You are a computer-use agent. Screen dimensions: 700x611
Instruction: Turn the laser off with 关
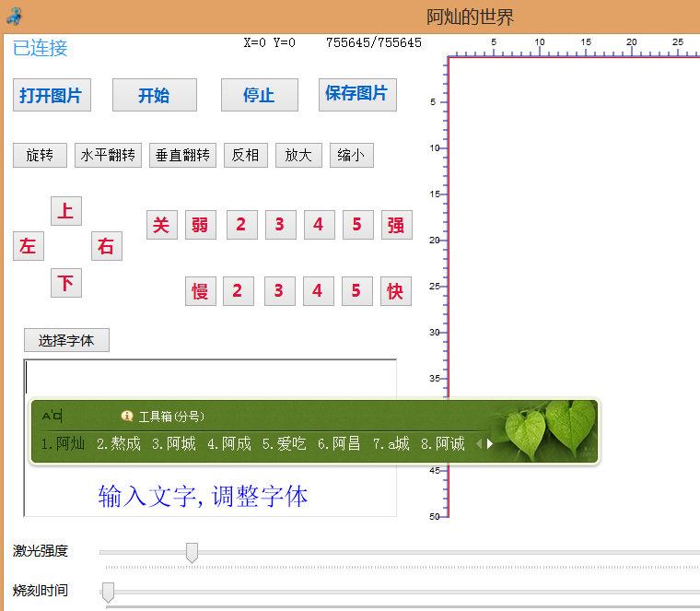[x=161, y=225]
